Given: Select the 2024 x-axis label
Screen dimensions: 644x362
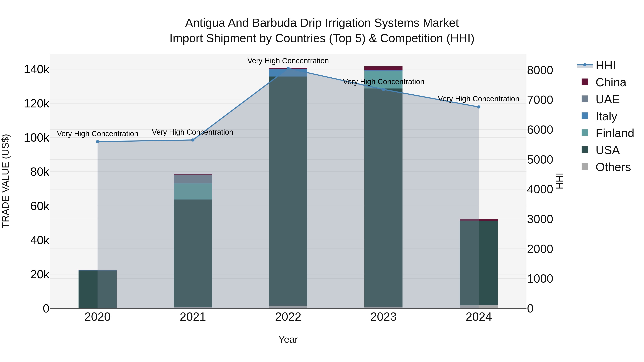Looking at the screenshot, I should [x=479, y=317].
